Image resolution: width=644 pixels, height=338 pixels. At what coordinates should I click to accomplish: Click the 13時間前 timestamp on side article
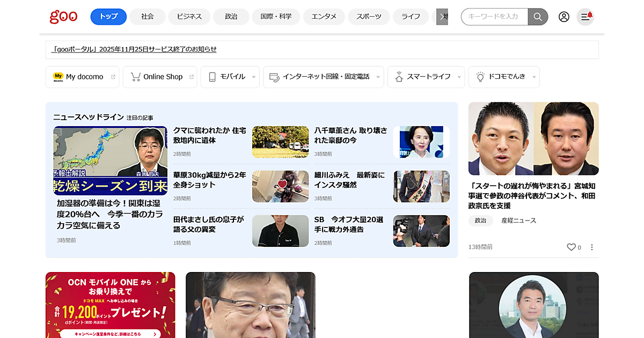coord(480,247)
